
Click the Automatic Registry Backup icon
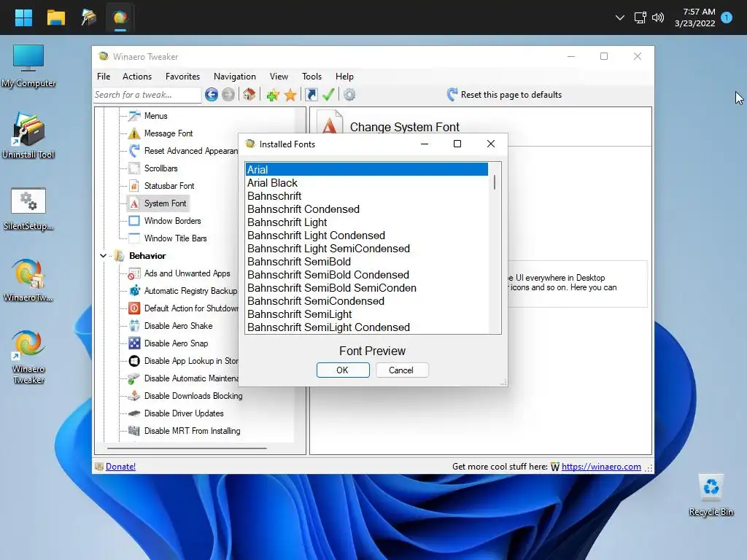135,291
